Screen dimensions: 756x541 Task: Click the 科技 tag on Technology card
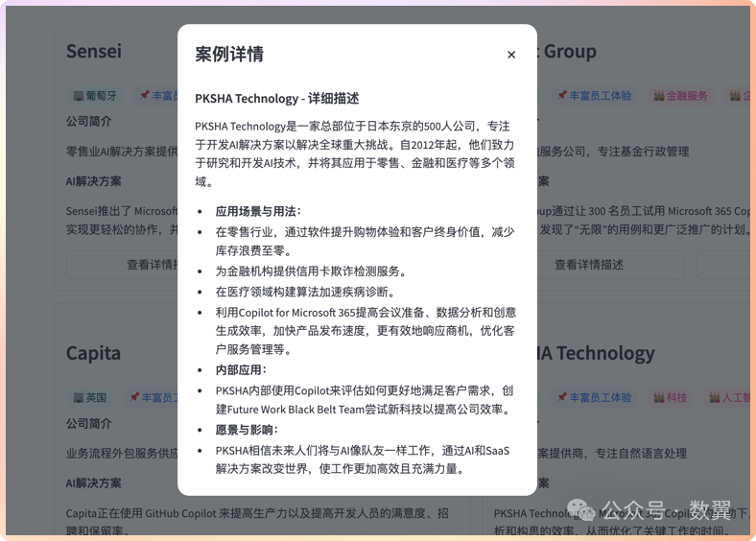(671, 398)
